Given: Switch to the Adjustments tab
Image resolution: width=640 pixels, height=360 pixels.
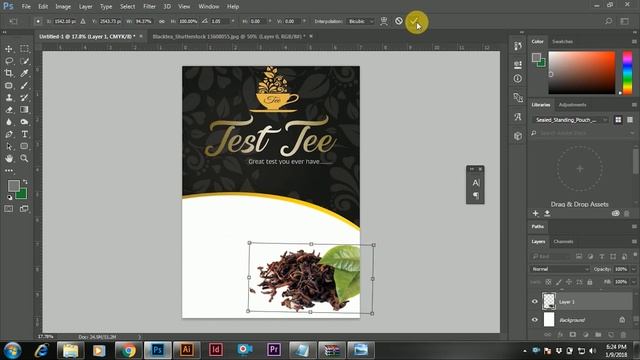Looking at the screenshot, I should 572,105.
